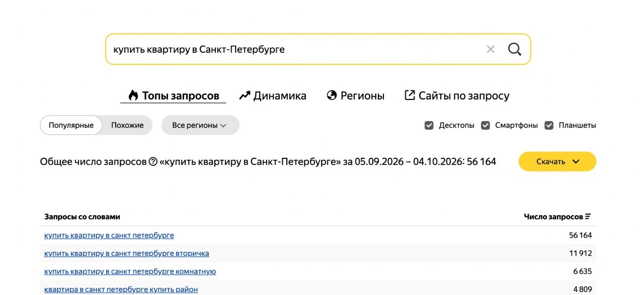Click the question mark help icon
The height and width of the screenshot is (295, 644).
[153, 161]
